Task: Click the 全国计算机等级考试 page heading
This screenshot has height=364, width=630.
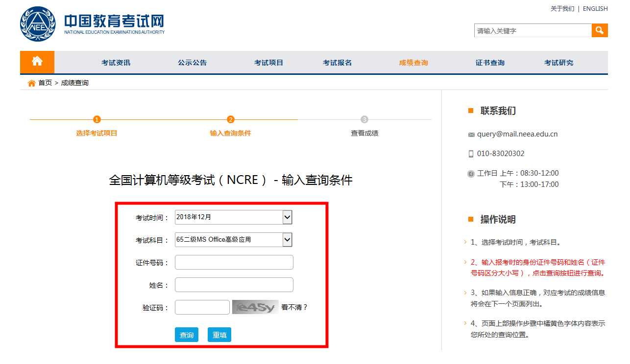Action: [x=231, y=180]
